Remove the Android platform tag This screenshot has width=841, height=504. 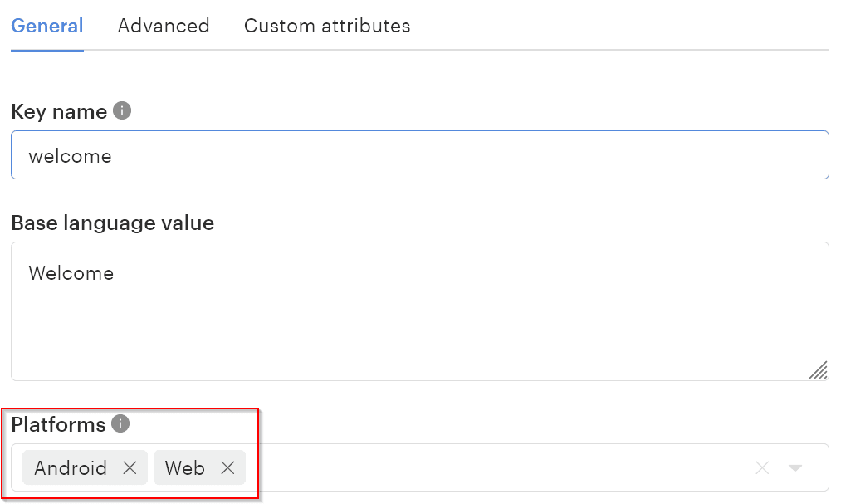pyautogui.click(x=130, y=468)
